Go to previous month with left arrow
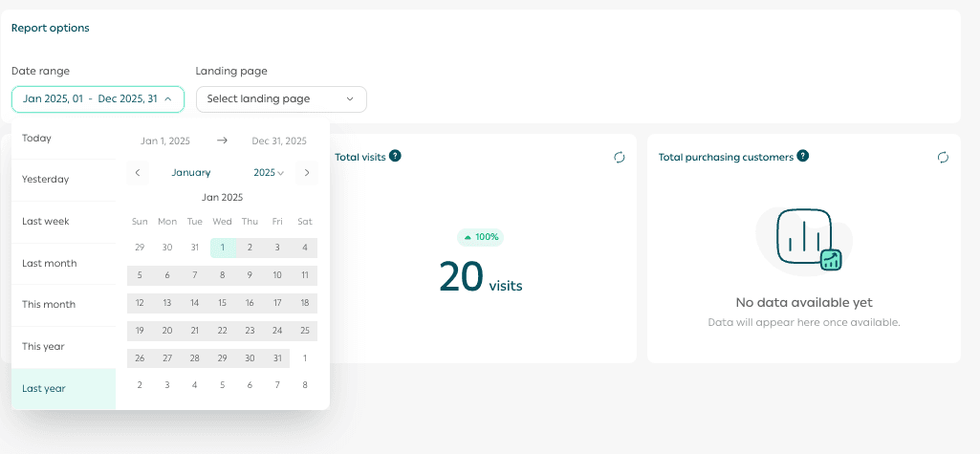The image size is (980, 454). coord(138,173)
